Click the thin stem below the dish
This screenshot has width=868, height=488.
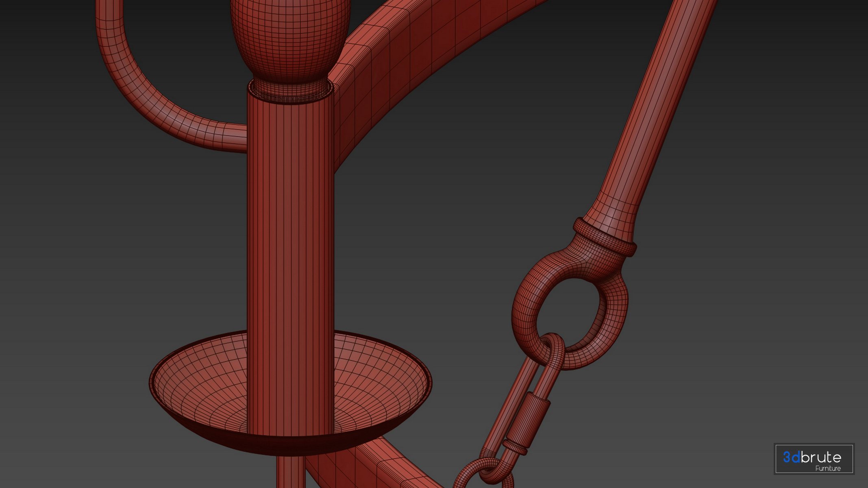(290, 472)
